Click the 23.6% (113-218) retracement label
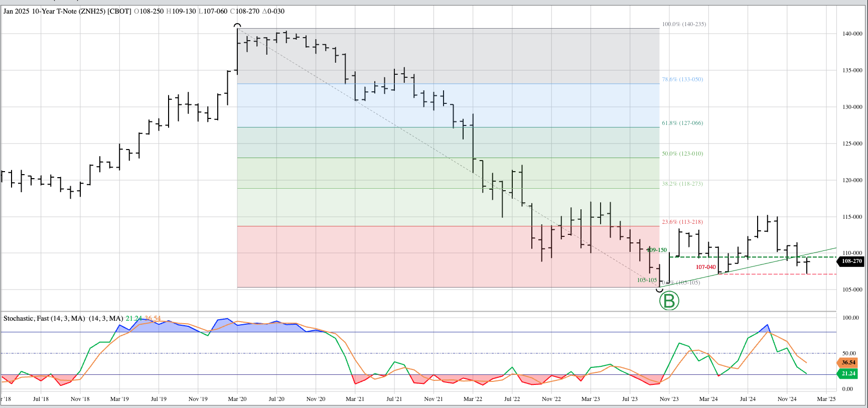The width and height of the screenshot is (868, 408). point(682,222)
